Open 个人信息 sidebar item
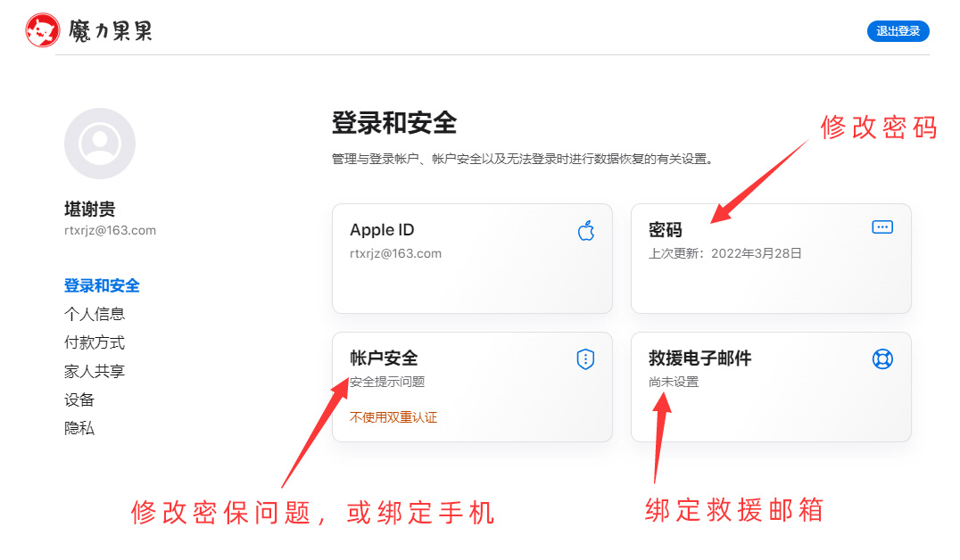 click(x=95, y=314)
